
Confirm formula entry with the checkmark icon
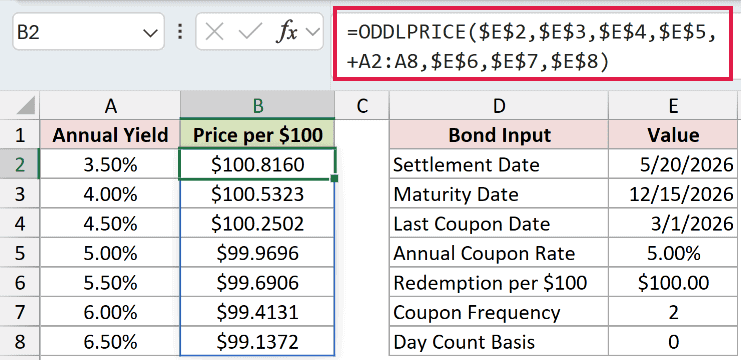pos(250,32)
